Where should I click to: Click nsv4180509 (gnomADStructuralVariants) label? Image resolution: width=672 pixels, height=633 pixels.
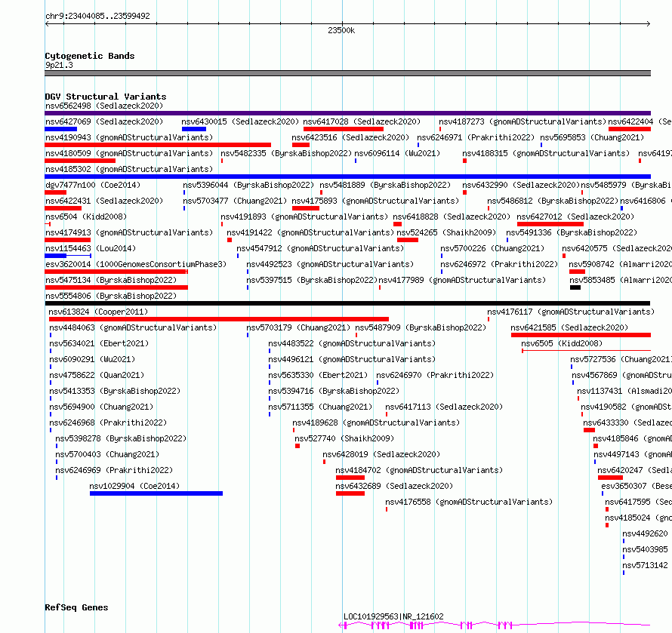coord(129,153)
